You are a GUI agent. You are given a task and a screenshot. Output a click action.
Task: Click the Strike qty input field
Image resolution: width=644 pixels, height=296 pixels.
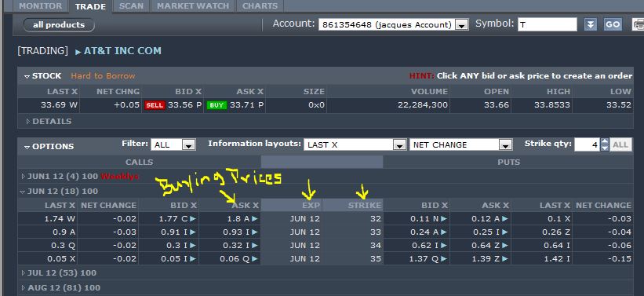[x=587, y=144]
